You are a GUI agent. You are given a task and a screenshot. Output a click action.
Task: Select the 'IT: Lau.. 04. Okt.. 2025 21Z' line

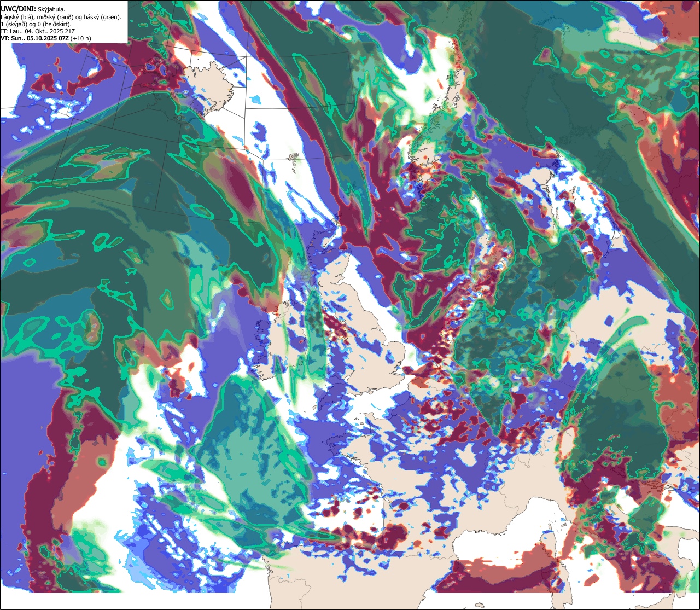click(x=37, y=31)
